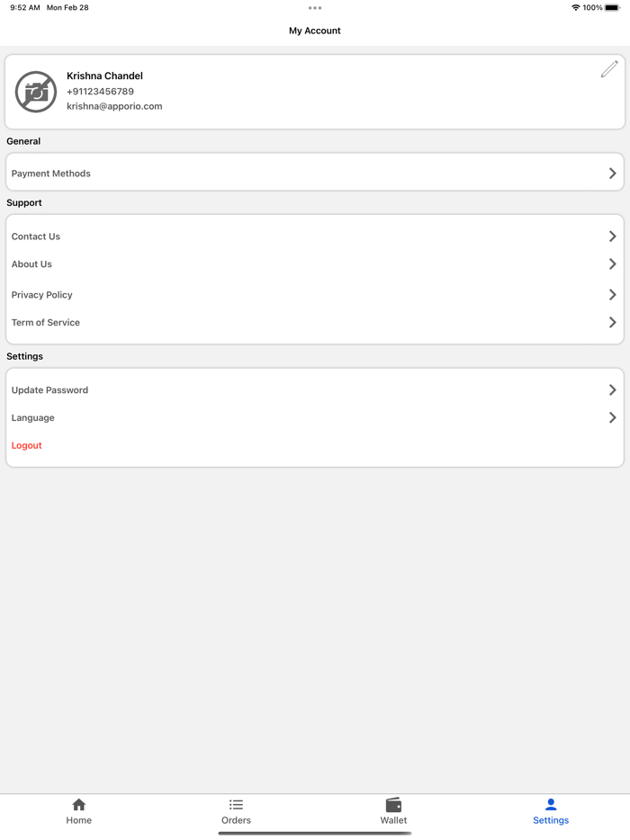Open the Home tab house icon
Screen dimensions: 630x840
tap(79, 805)
